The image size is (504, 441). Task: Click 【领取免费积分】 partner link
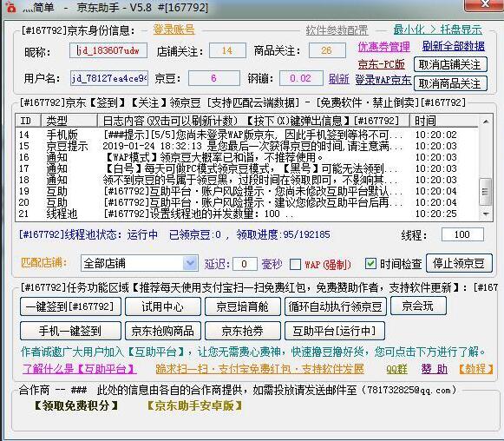76,405
